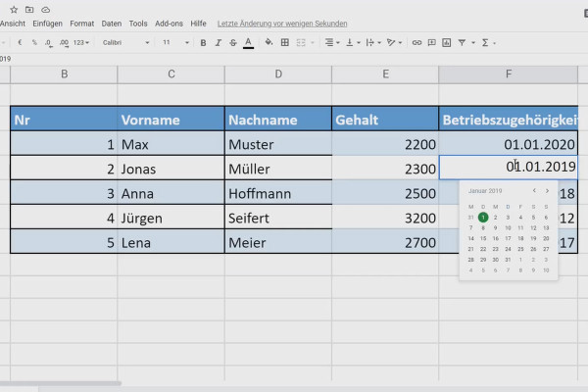Create a filter with the funnel icon
The height and width of the screenshot is (392, 588).
(x=462, y=42)
